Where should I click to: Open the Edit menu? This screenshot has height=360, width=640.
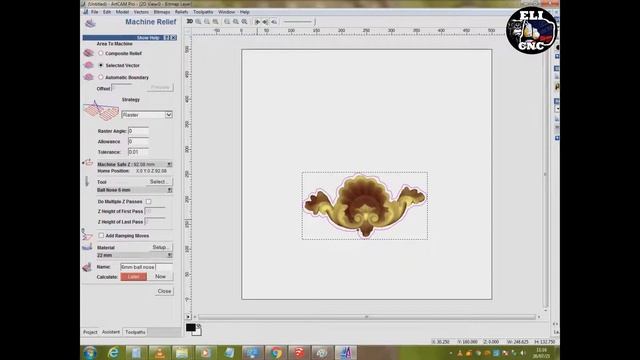tap(107, 12)
